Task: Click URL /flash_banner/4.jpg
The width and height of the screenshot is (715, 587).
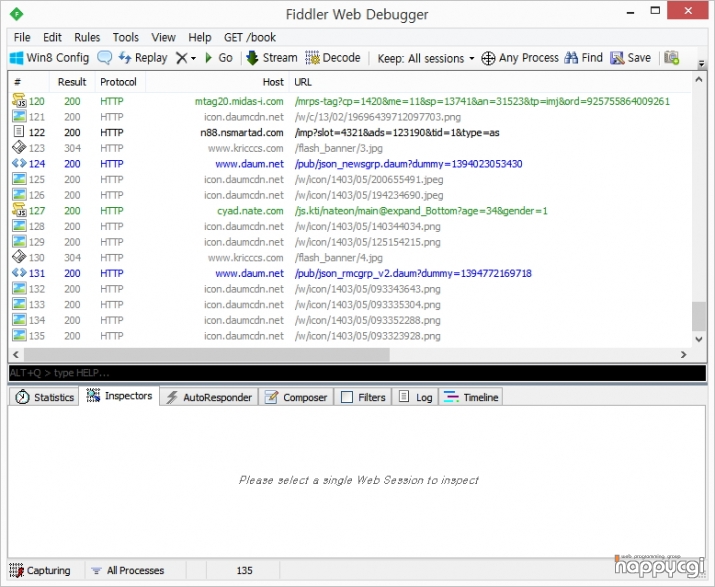Action: click(x=338, y=258)
